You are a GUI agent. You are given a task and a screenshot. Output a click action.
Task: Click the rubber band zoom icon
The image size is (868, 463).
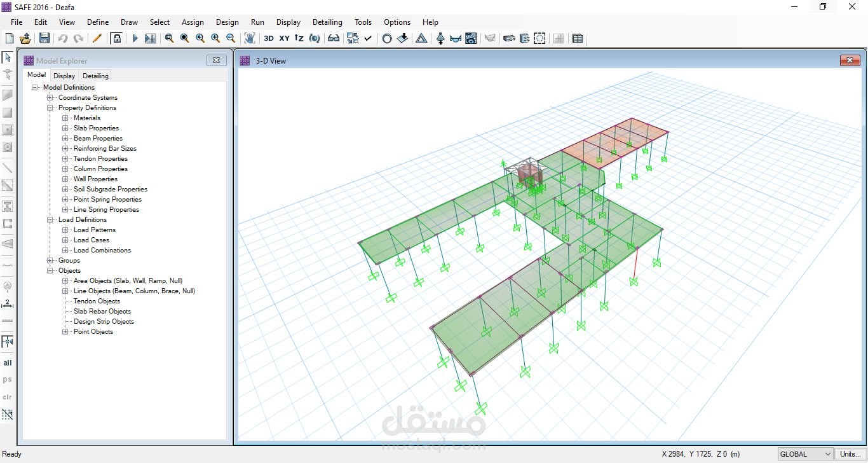click(169, 38)
